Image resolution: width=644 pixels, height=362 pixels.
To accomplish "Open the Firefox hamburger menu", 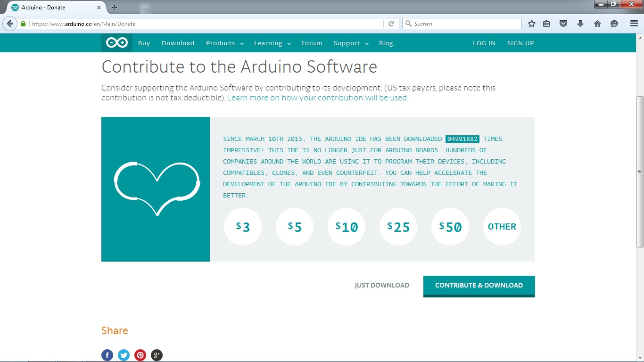I will [634, 24].
